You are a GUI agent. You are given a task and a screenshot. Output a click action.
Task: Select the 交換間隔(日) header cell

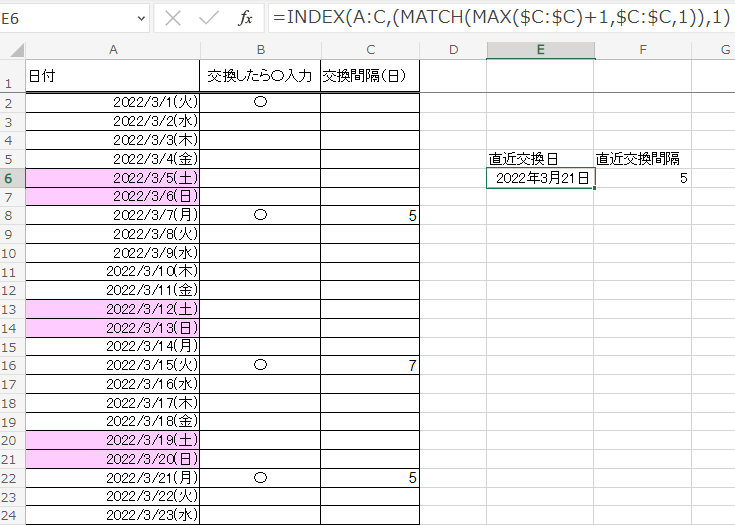point(370,76)
